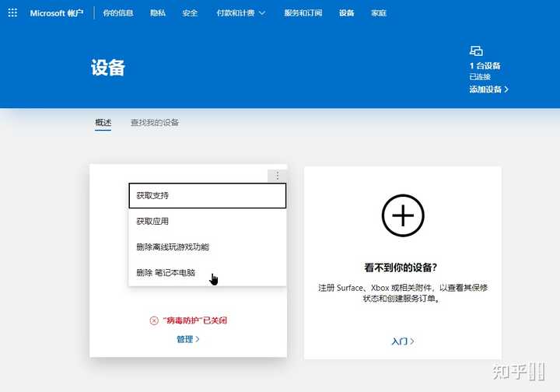Select the 设备 navigation tab
Viewport: 560px width, 392px height.
click(346, 13)
